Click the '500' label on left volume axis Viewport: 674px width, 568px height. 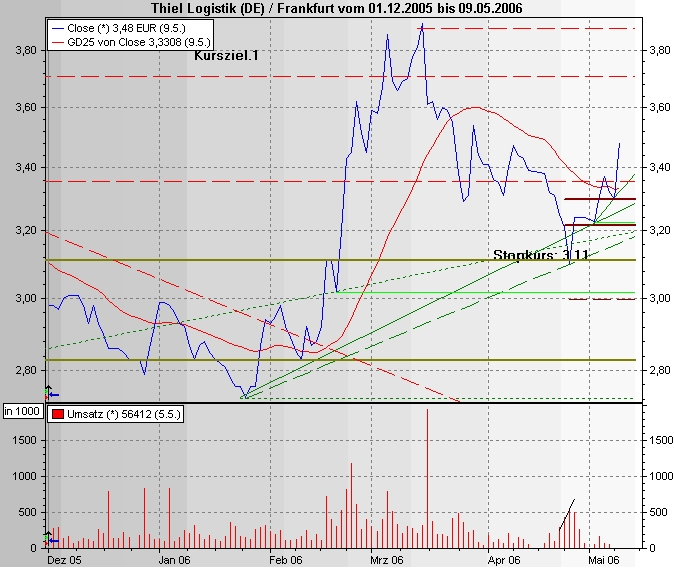(x=28, y=512)
